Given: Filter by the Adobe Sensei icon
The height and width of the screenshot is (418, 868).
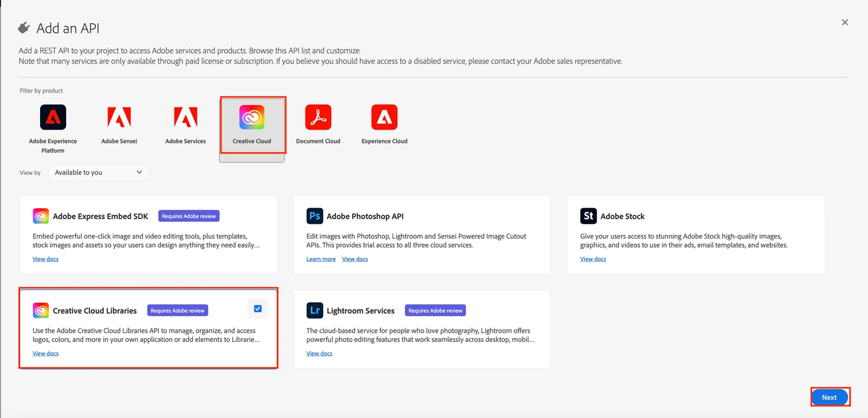Looking at the screenshot, I should [x=119, y=117].
